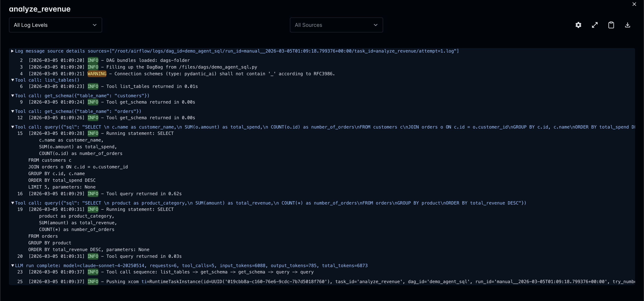Open the All Sources dropdown
The height and width of the screenshot is (301, 644).
click(x=336, y=25)
